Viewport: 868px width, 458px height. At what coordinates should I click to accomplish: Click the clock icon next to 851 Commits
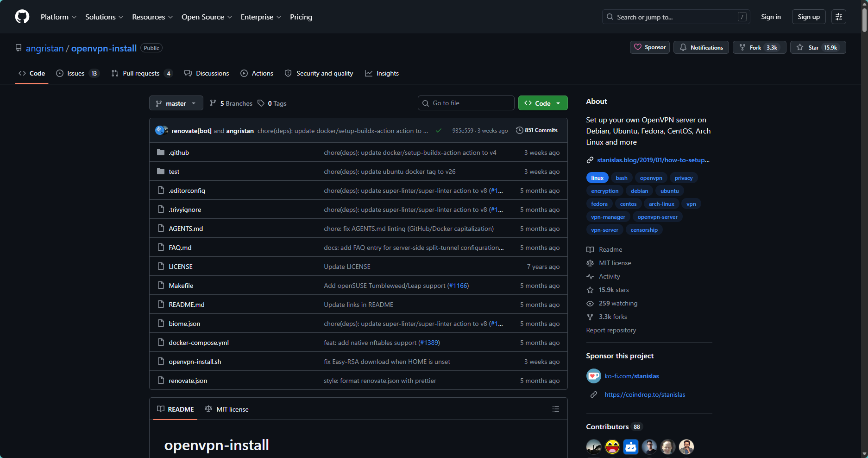tap(520, 130)
